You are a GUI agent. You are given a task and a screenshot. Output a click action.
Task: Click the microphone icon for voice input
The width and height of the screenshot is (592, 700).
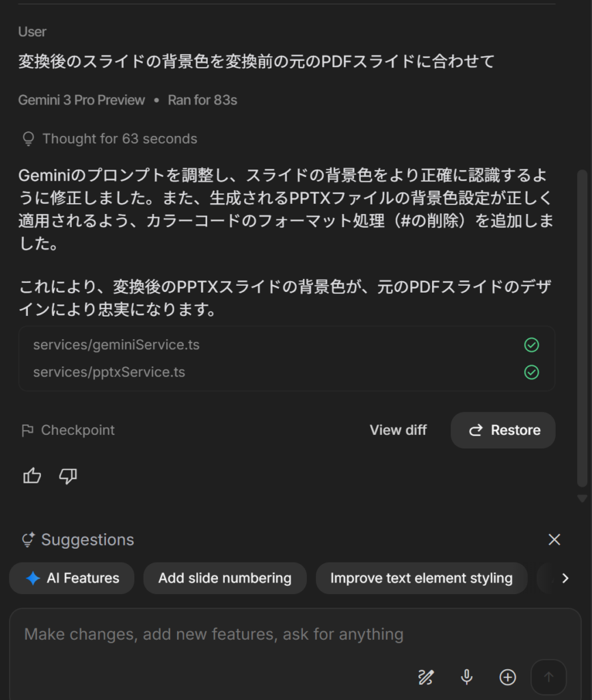tap(466, 677)
